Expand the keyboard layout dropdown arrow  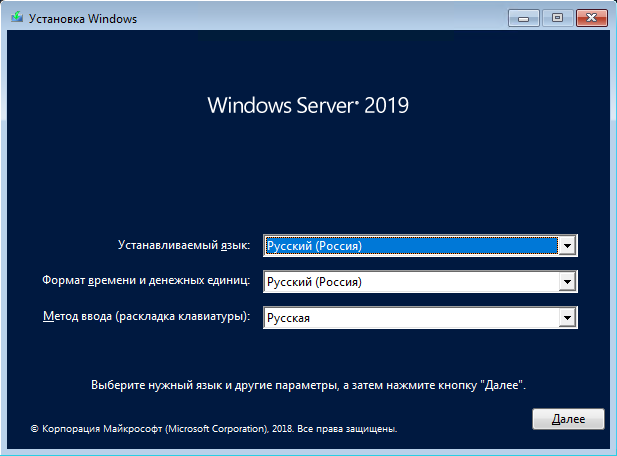coord(567,318)
